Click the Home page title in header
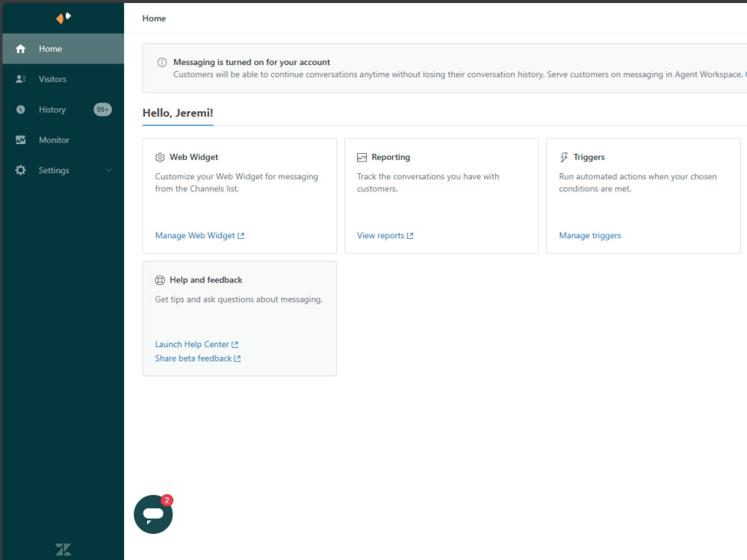Viewport: 747px width, 560px height. [154, 18]
